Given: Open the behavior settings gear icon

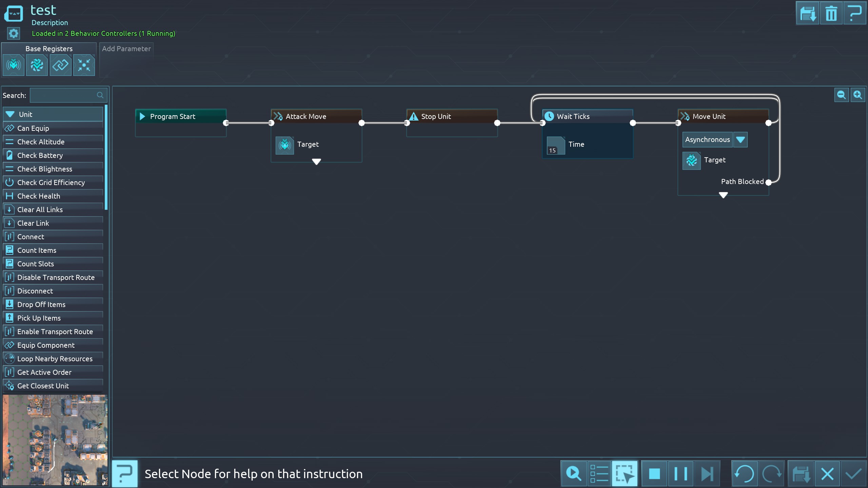Looking at the screenshot, I should click(x=14, y=33).
